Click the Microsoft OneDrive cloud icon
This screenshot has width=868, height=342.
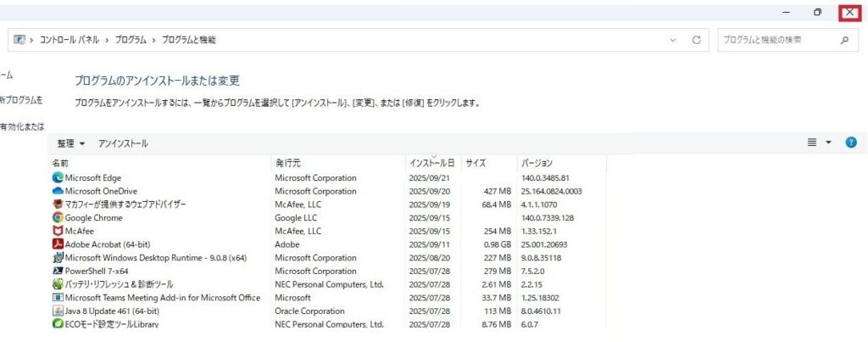(x=58, y=192)
